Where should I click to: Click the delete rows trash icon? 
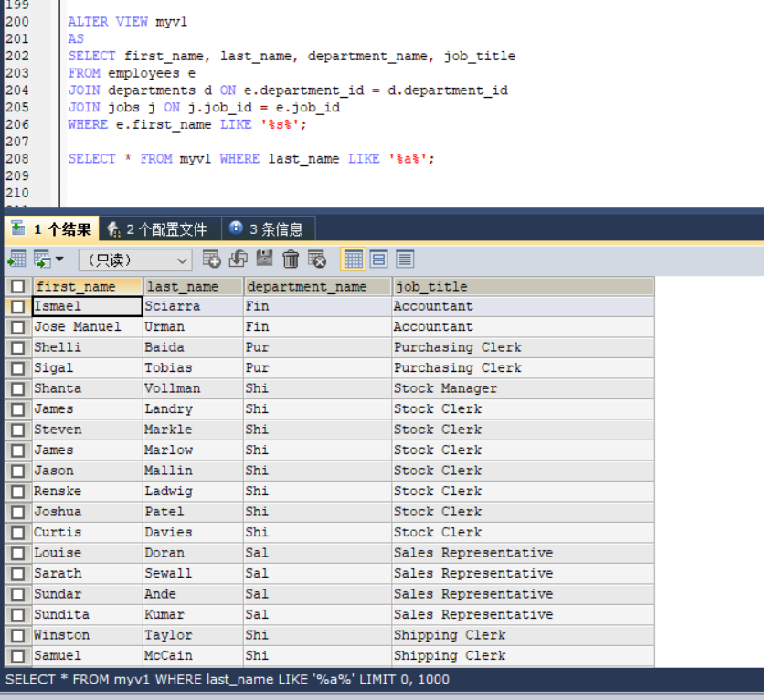(291, 260)
